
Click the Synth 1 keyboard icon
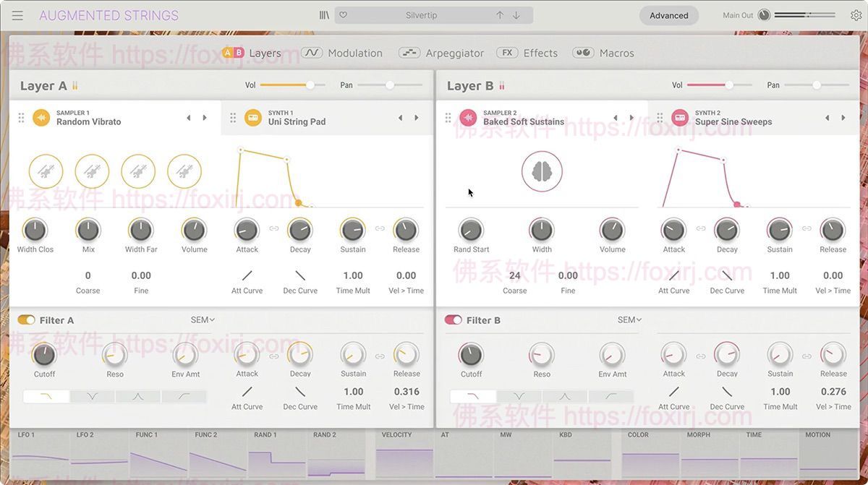pyautogui.click(x=252, y=116)
